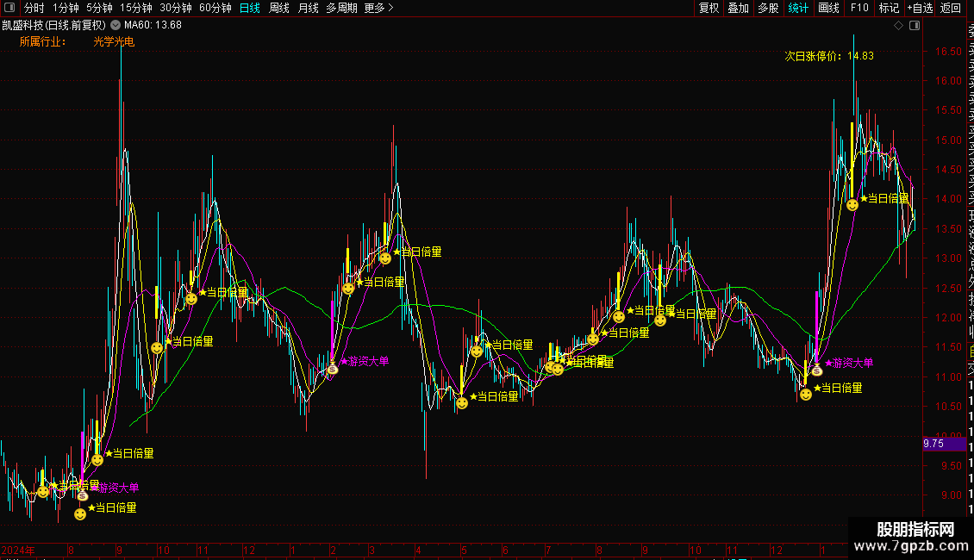Click smiley marker beside 当日倍量 near 10.50 in December

pyautogui.click(x=806, y=395)
